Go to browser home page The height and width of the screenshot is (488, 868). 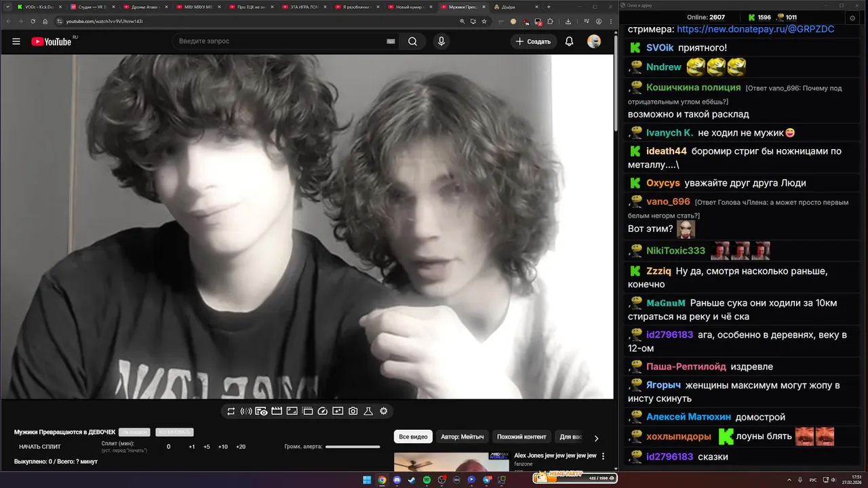(x=45, y=21)
